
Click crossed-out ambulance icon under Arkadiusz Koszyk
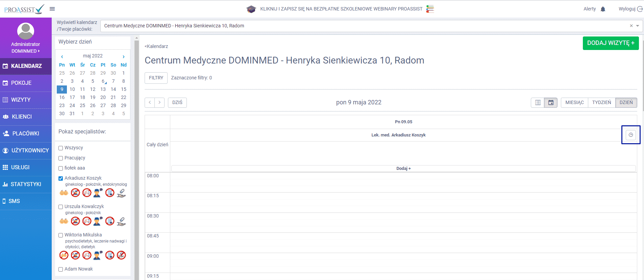87,193
